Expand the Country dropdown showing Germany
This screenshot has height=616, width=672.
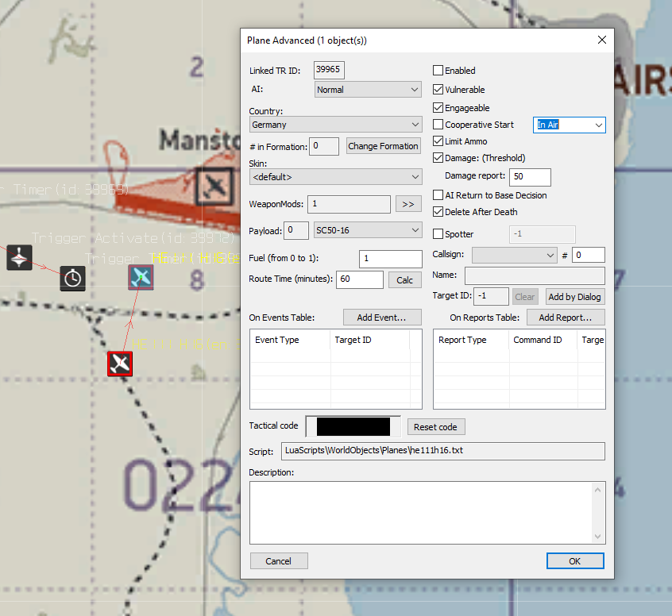[x=335, y=125]
